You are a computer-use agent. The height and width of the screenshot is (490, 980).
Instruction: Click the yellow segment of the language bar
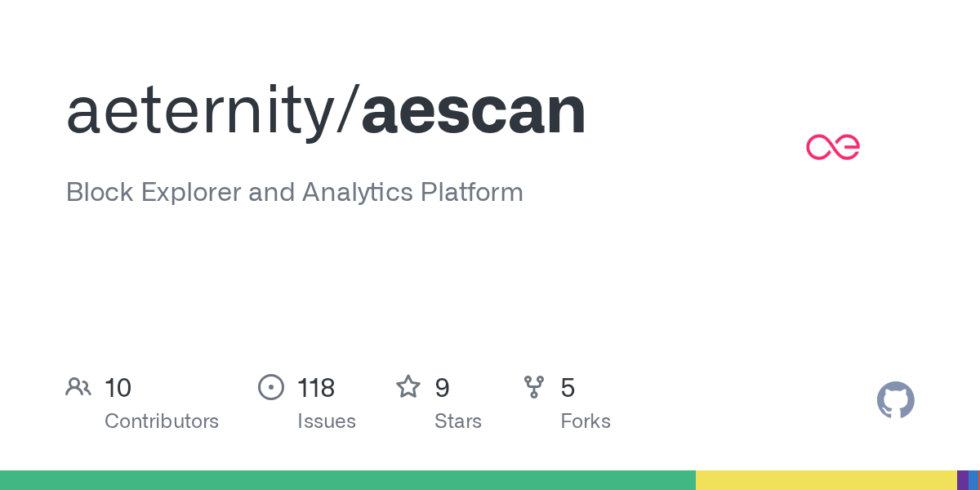(826, 480)
